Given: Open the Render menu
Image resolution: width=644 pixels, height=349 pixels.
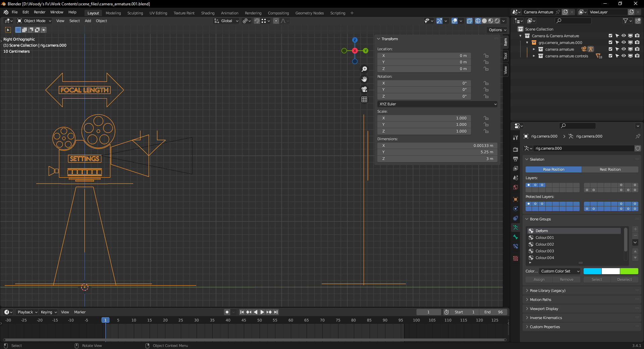Looking at the screenshot, I should [x=40, y=12].
